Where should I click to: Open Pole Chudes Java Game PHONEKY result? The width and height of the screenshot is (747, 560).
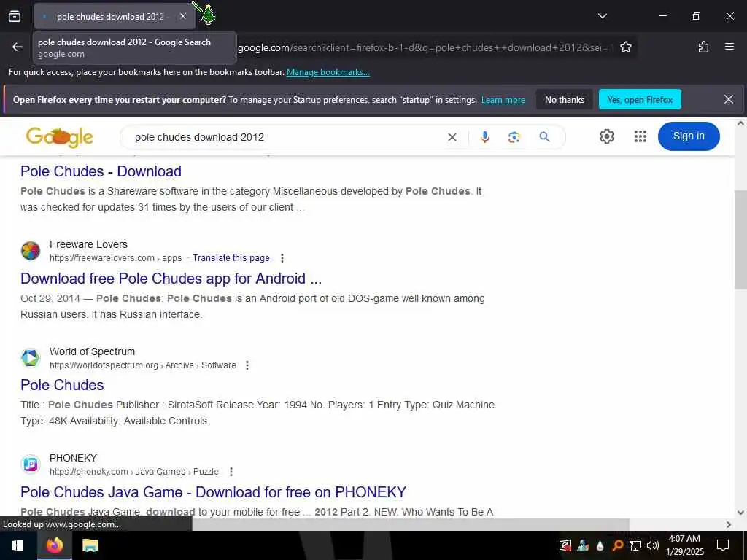tap(214, 492)
